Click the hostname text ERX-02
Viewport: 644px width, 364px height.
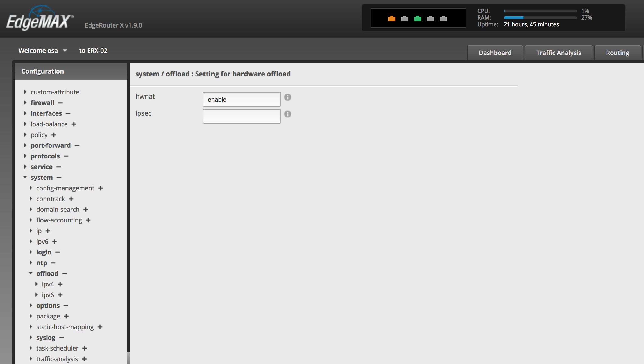coord(97,51)
